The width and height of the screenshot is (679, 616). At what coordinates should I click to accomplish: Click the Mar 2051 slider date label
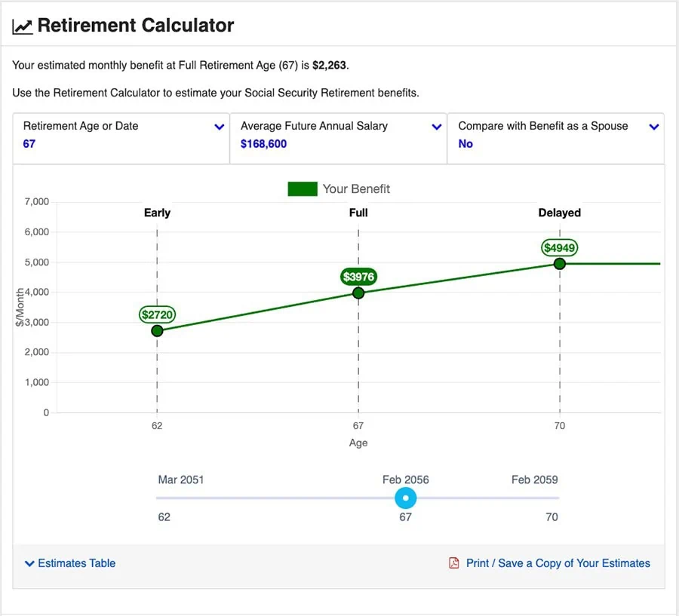[x=181, y=480]
